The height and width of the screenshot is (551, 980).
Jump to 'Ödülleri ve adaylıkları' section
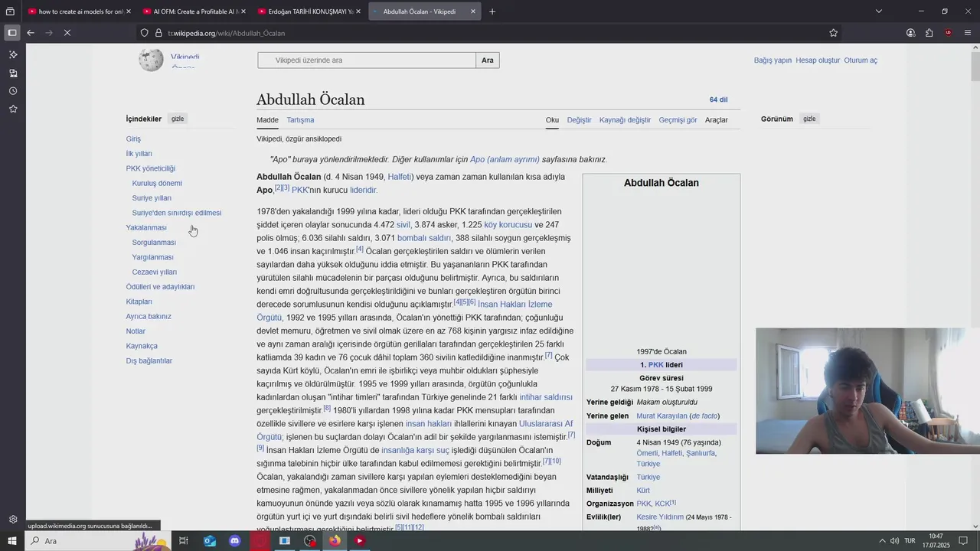point(160,287)
